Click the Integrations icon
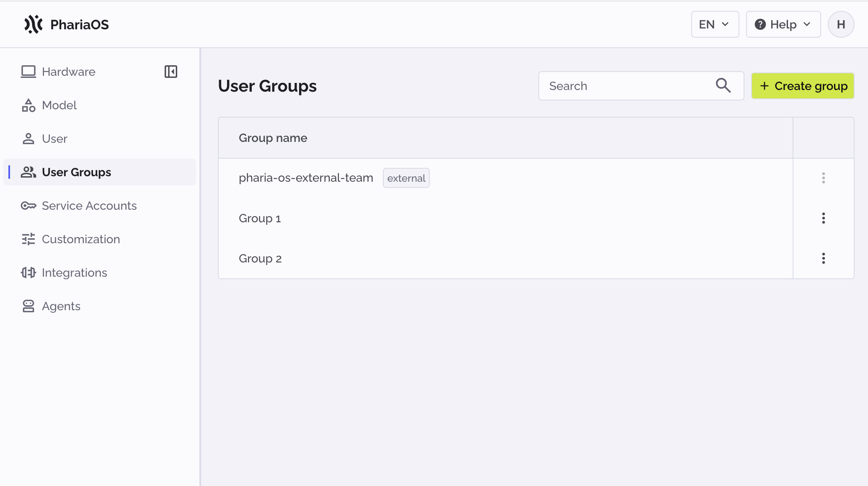The width and height of the screenshot is (868, 486). point(28,273)
